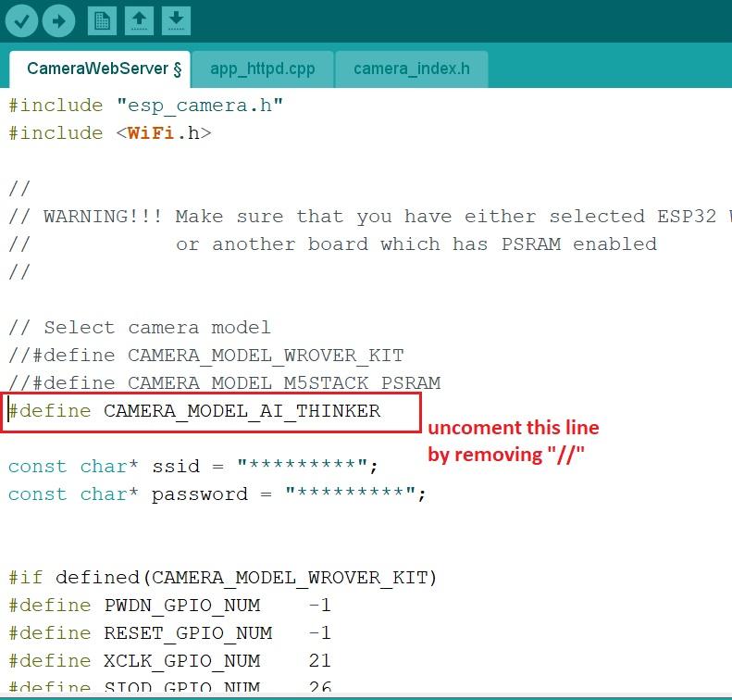The height and width of the screenshot is (700, 732).
Task: Save the sketch using the down-arrow icon
Action: pos(176,19)
